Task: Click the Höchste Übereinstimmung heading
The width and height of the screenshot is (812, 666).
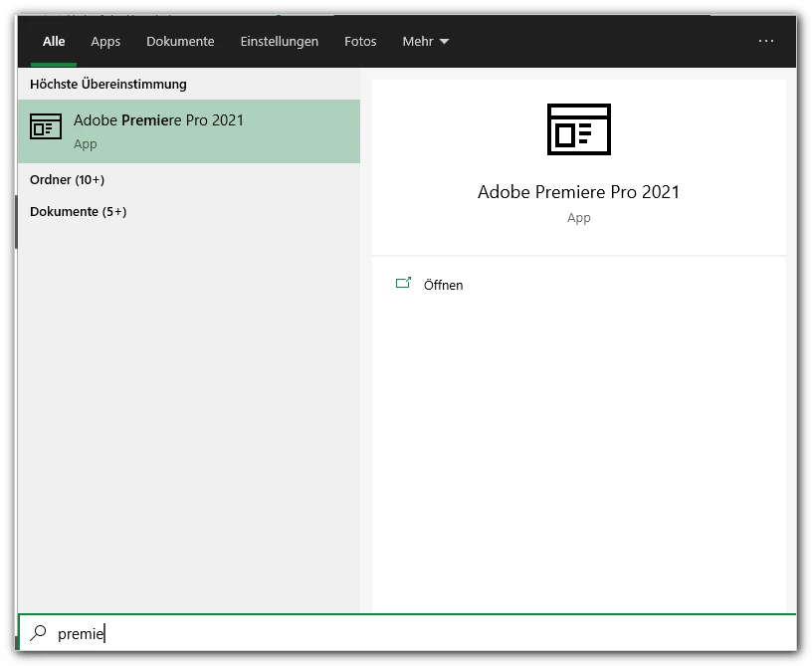Action: coord(108,84)
